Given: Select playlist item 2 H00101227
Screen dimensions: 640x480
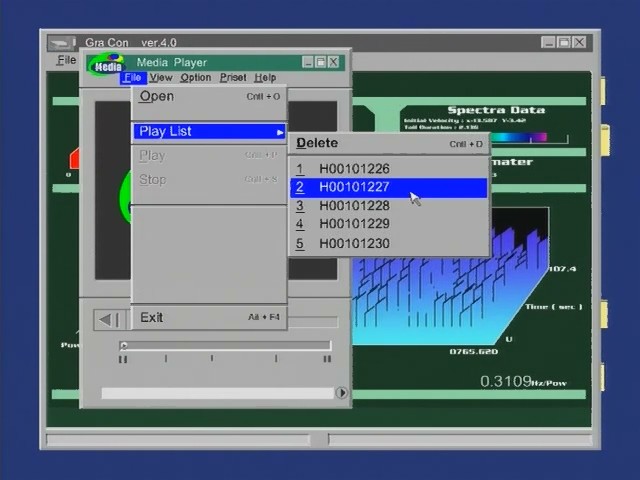Looking at the screenshot, I should pyautogui.click(x=389, y=187).
